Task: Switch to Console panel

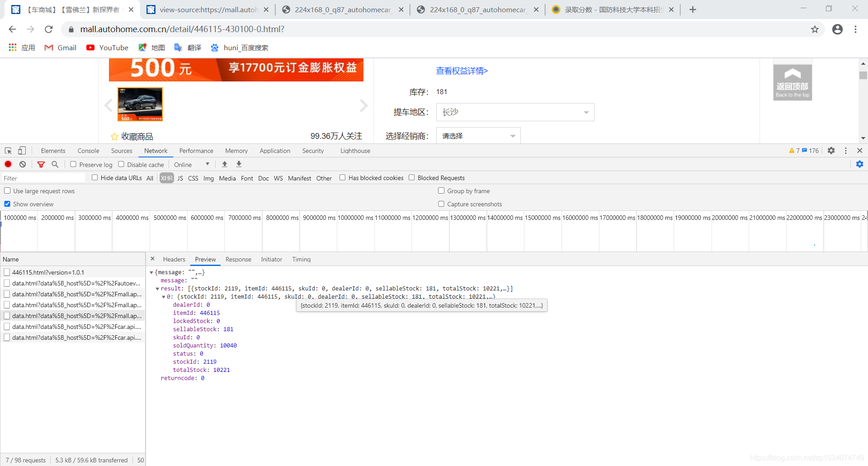Action: (88, 151)
